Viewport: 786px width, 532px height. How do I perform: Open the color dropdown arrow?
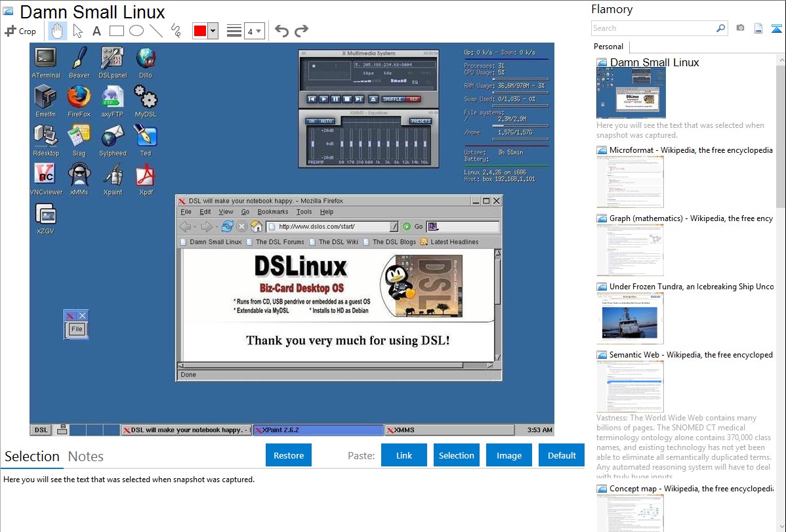tap(213, 31)
